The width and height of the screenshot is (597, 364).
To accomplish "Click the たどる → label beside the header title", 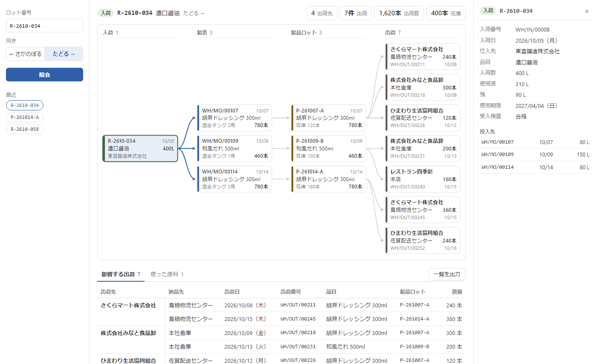I will click(x=194, y=13).
